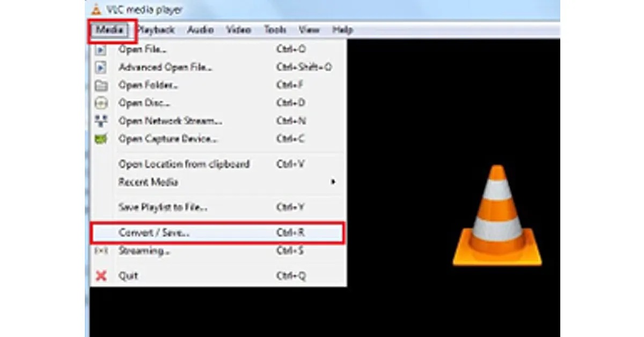The width and height of the screenshot is (644, 337).
Task: Click the Open Folder icon
Action: coord(101,85)
